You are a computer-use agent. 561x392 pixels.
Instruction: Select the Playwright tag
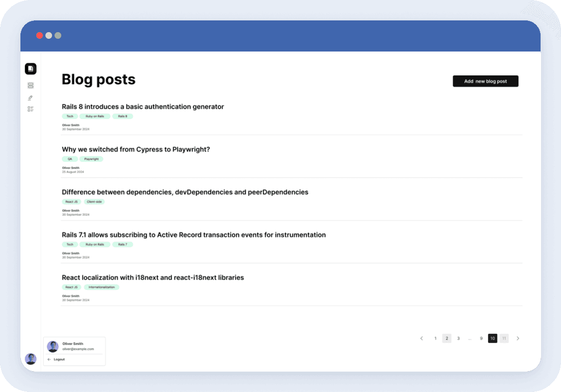[91, 159]
